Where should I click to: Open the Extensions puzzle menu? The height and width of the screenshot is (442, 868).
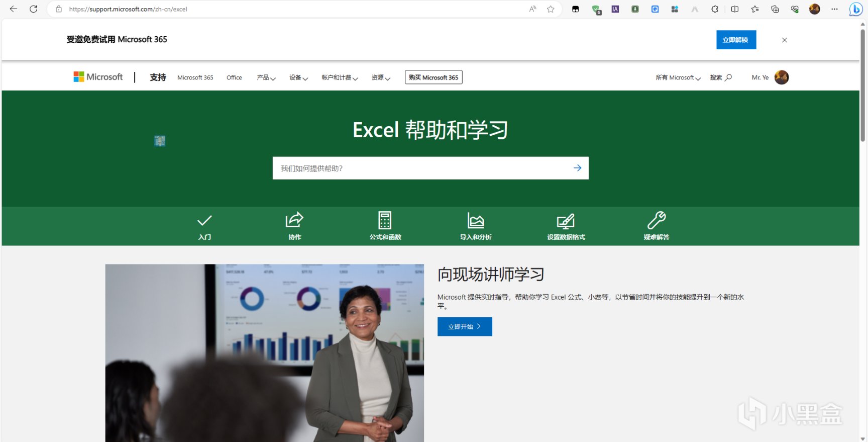[715, 9]
